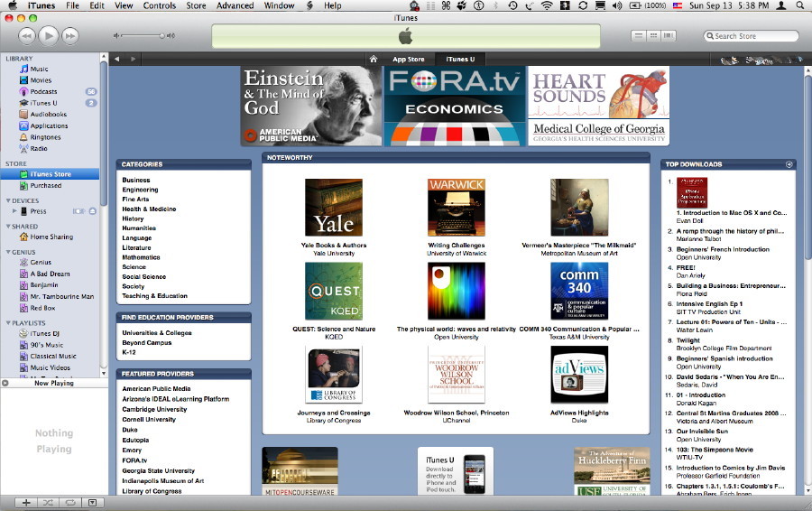The image size is (812, 511).
Task: Open Beginners' French Introduction download
Action: pos(723,249)
